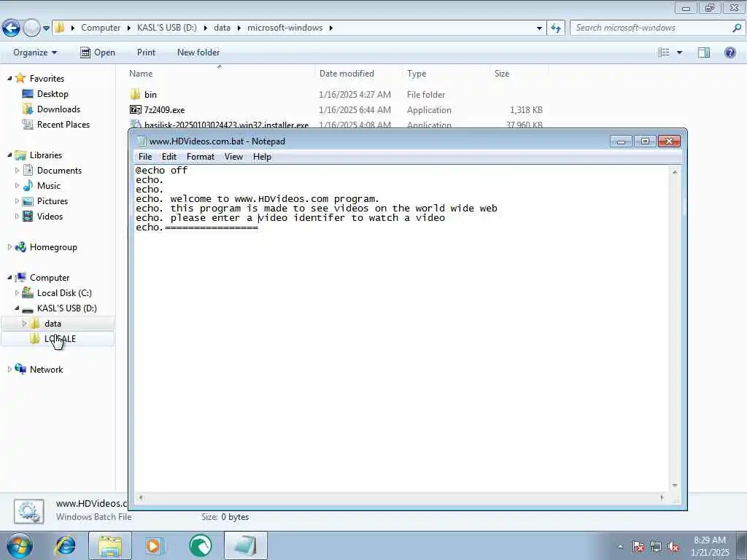Click the folder icon in address bar
This screenshot has height=560, width=747.
click(60, 28)
